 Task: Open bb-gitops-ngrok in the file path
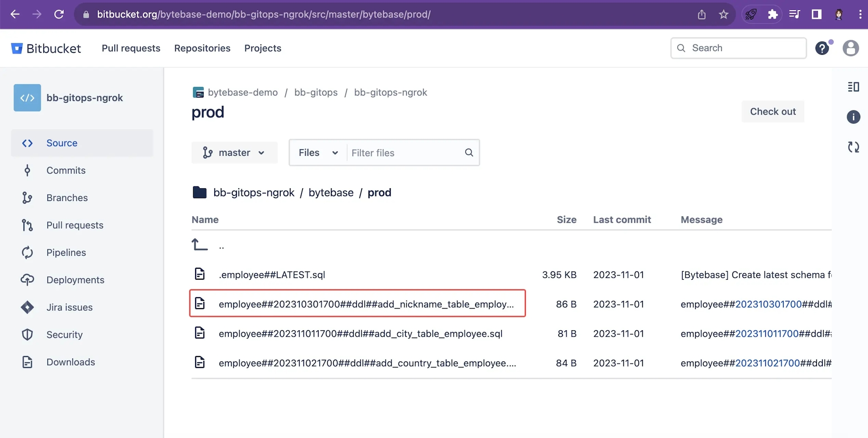254,192
